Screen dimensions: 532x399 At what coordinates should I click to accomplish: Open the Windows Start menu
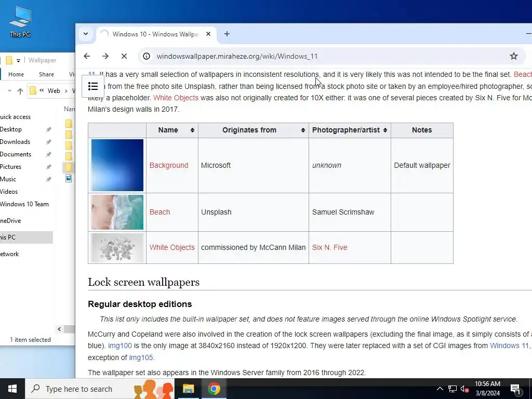(12, 389)
